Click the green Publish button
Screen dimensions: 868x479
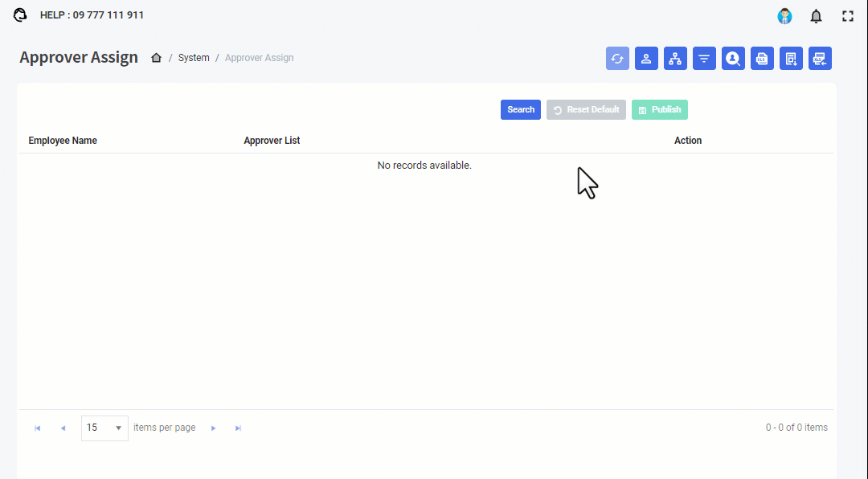pos(659,110)
